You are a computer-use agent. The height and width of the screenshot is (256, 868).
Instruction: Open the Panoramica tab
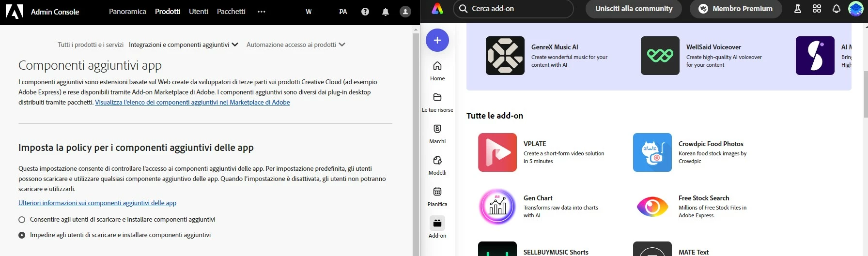tap(127, 12)
